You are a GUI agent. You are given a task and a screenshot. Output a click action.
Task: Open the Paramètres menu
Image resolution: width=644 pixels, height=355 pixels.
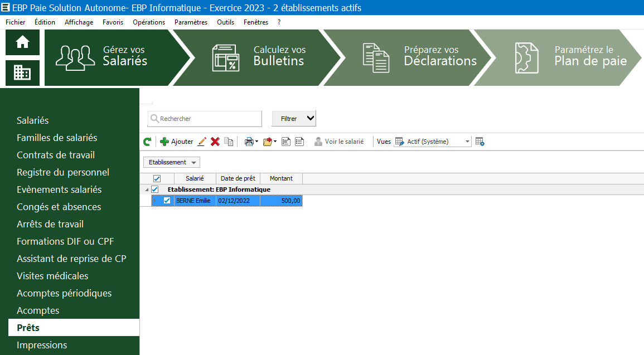coord(191,22)
